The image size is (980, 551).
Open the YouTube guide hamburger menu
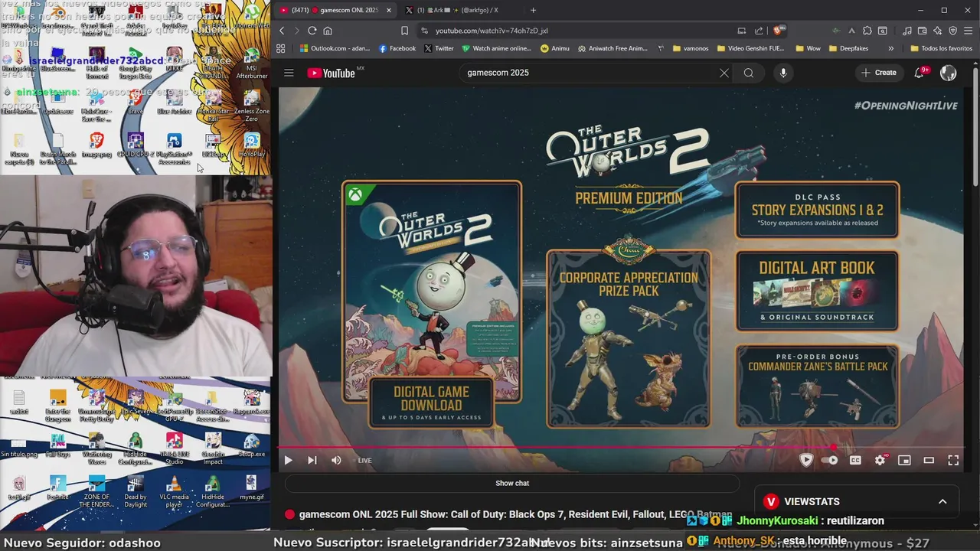pos(289,73)
